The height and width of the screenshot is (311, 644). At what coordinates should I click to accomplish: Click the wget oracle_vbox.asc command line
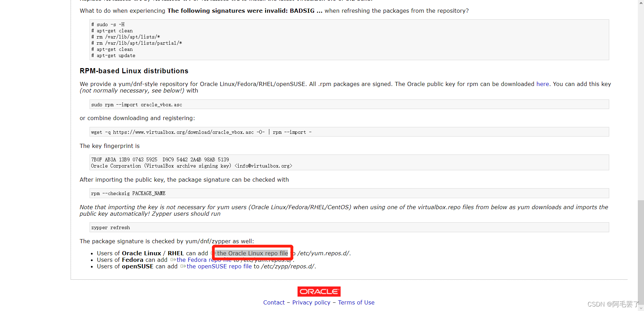coord(201,132)
